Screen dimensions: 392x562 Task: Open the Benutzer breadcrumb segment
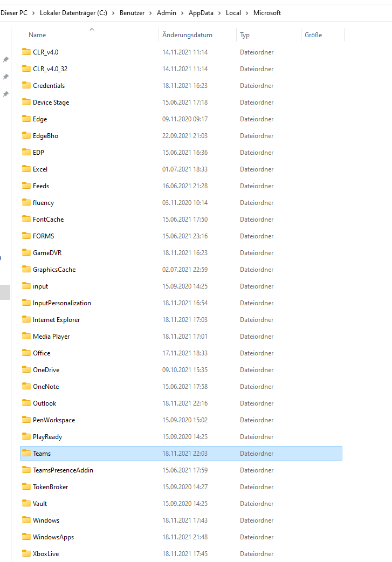point(132,13)
